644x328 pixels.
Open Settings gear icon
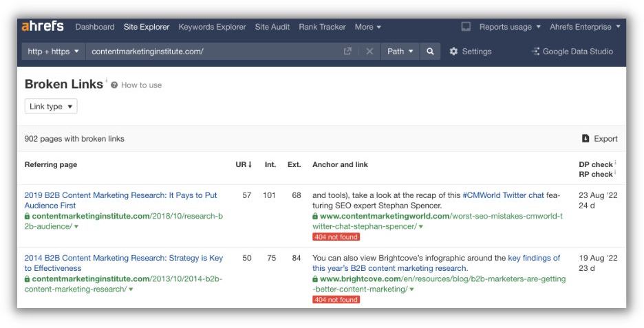pos(453,52)
